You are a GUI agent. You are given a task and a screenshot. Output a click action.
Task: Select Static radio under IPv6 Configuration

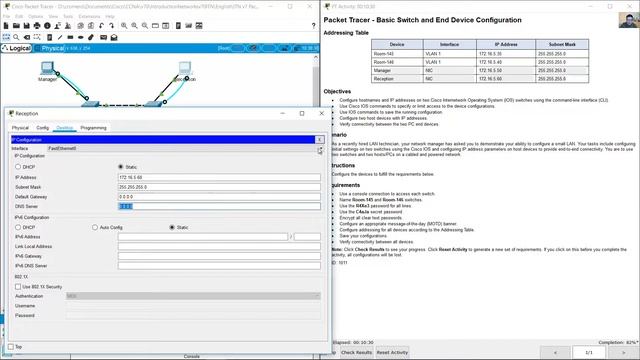click(x=172, y=227)
